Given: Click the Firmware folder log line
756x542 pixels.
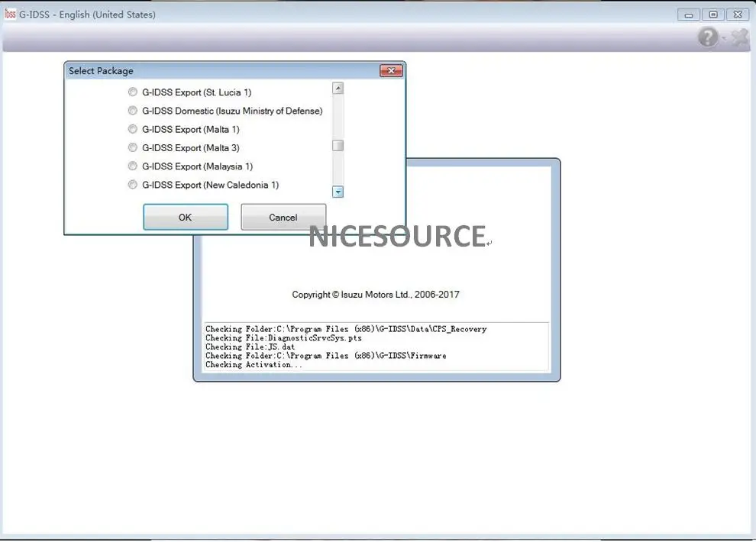Looking at the screenshot, I should click(325, 356).
